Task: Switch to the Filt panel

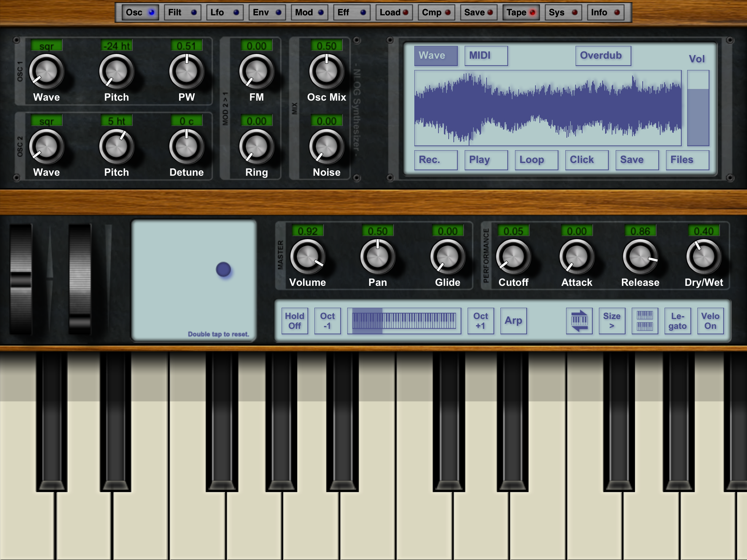Action: 182,12
